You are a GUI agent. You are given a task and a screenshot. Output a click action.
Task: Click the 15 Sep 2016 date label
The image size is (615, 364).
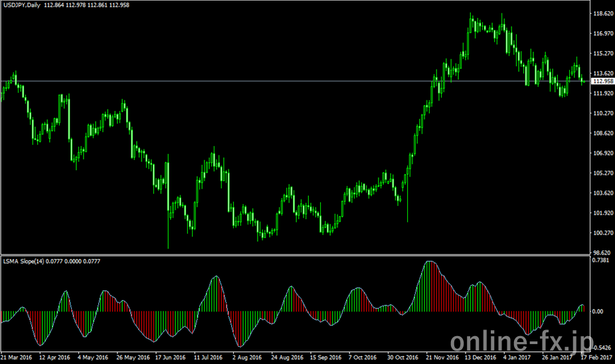pos(325,358)
